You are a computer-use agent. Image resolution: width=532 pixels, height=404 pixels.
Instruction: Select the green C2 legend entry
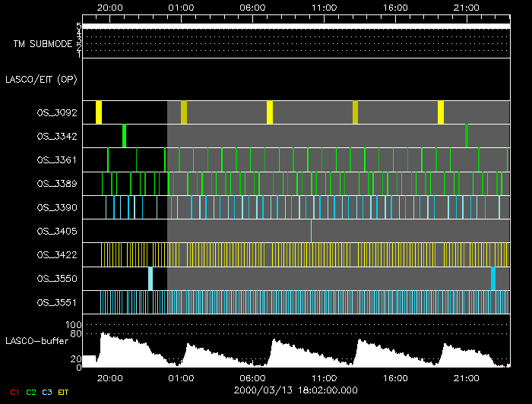tap(31, 393)
